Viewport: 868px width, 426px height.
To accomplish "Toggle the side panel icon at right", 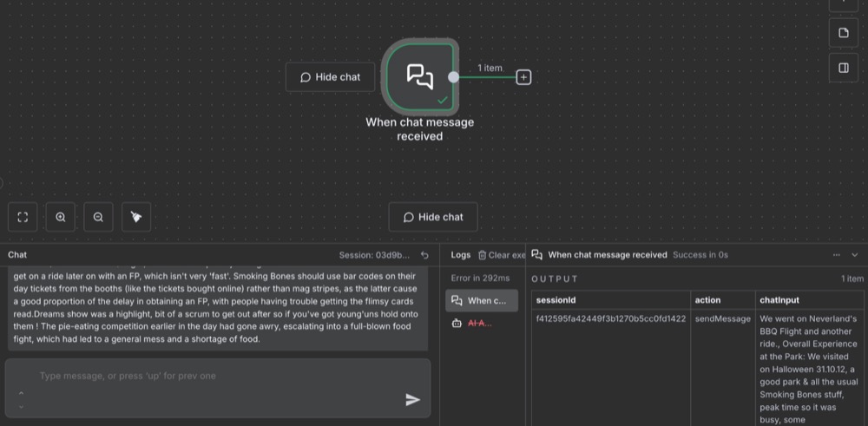I will tap(844, 68).
